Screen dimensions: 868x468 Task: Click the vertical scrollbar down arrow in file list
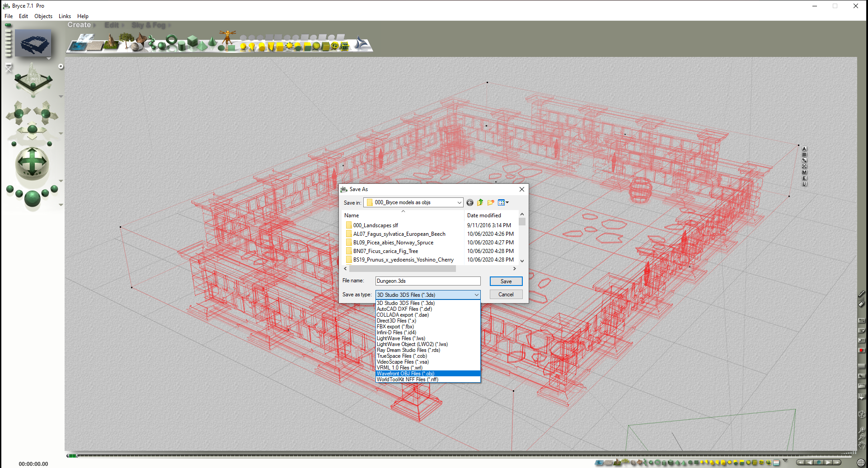[x=522, y=261]
